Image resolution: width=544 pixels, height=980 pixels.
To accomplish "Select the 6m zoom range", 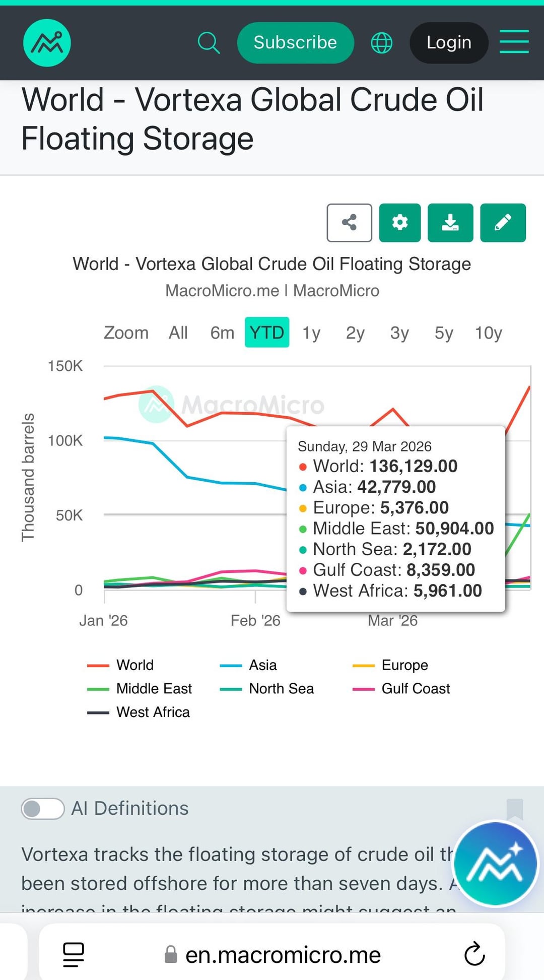I will (x=222, y=333).
